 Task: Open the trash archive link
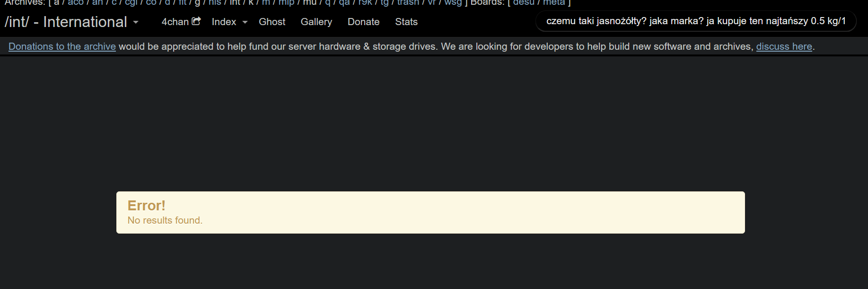point(408,2)
